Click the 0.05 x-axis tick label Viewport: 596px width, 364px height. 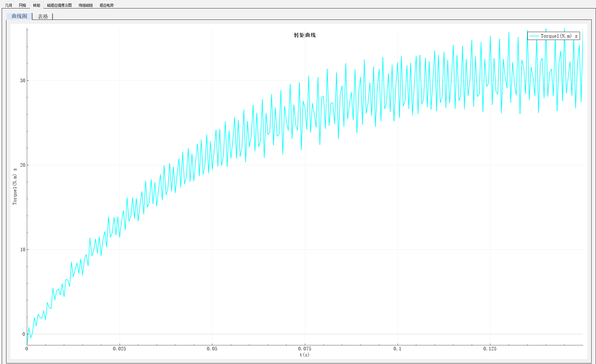(212, 349)
